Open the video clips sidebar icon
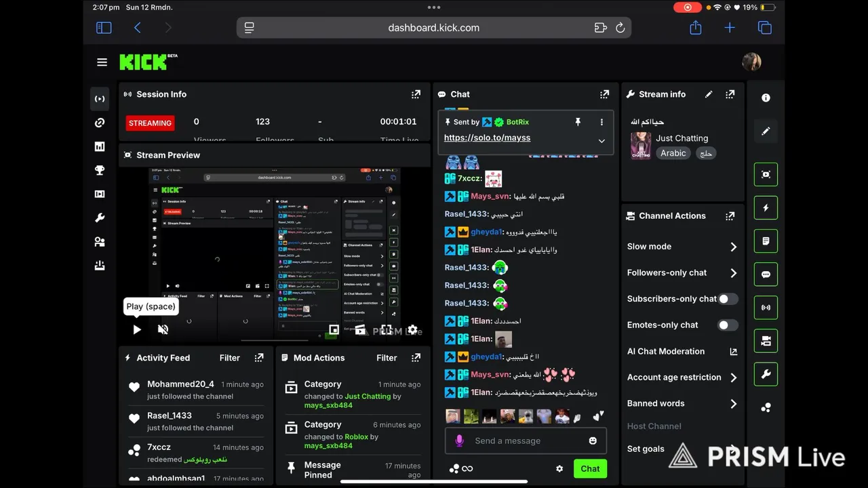The image size is (868, 488). click(x=100, y=194)
